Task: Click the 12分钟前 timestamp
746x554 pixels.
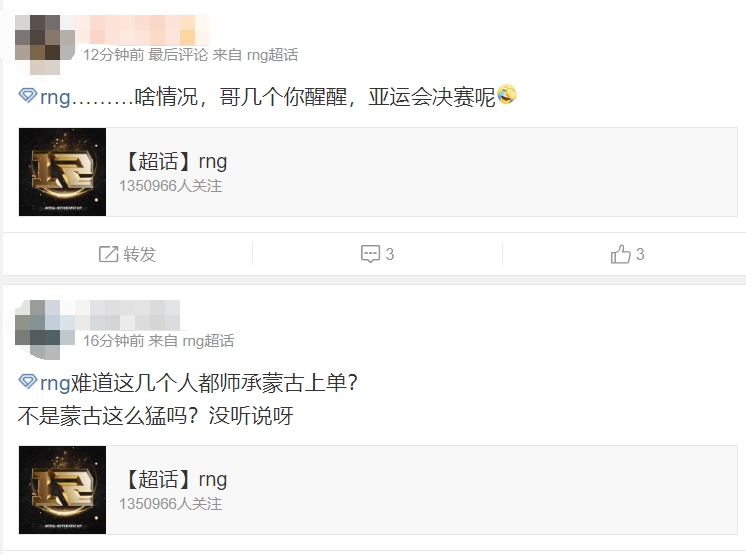Action: (x=113, y=55)
